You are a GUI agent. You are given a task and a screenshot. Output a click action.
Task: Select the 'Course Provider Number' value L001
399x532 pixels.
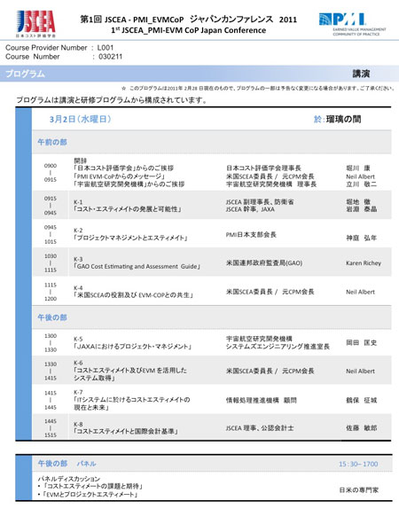pyautogui.click(x=106, y=48)
